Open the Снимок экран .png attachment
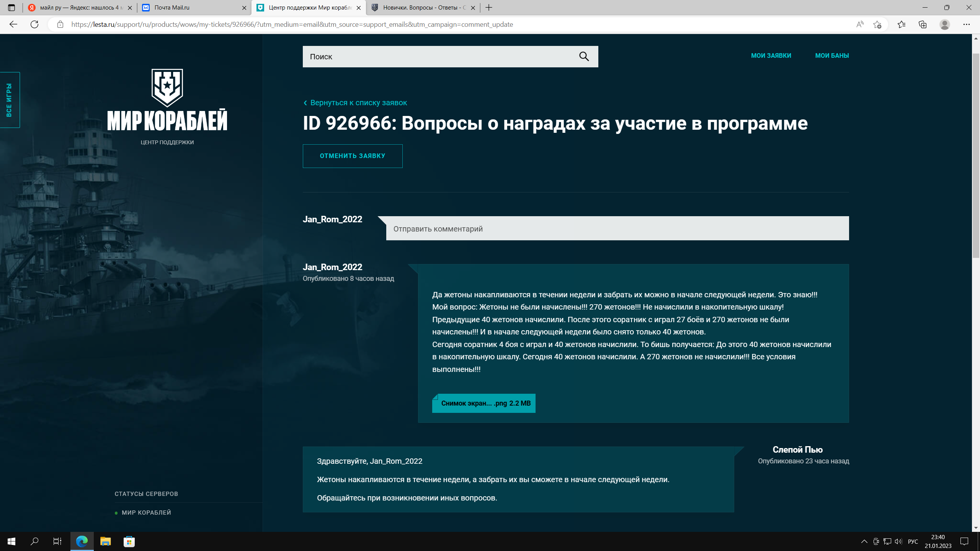980x551 pixels. click(484, 403)
